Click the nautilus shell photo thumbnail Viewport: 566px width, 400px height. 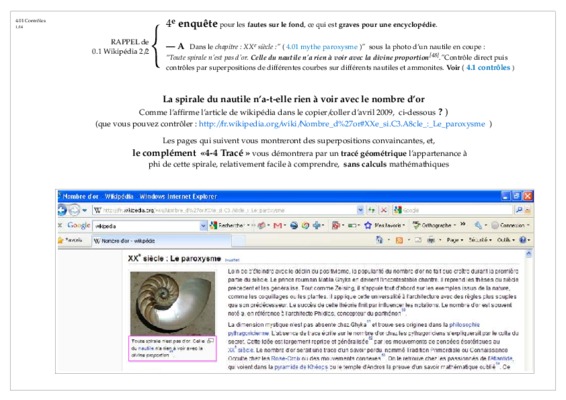(173, 303)
